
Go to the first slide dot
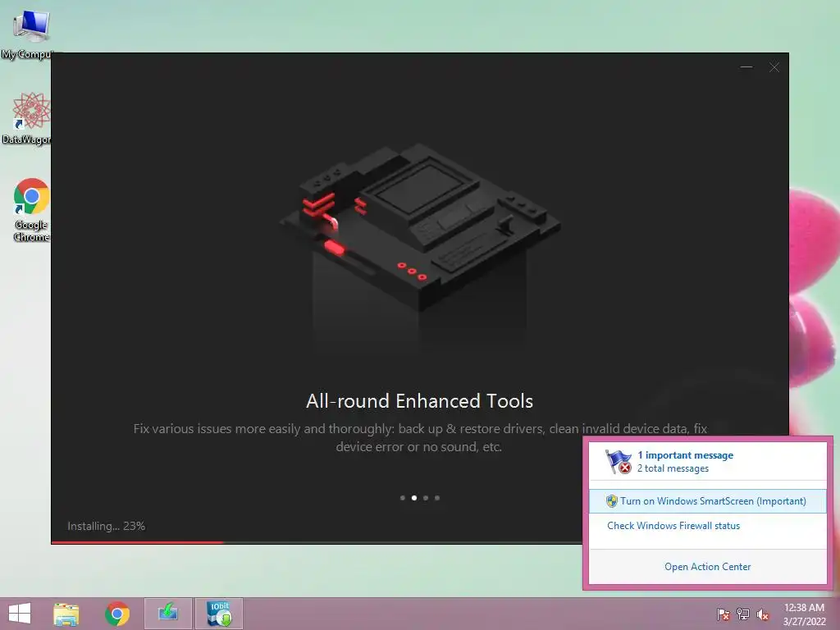(x=402, y=498)
